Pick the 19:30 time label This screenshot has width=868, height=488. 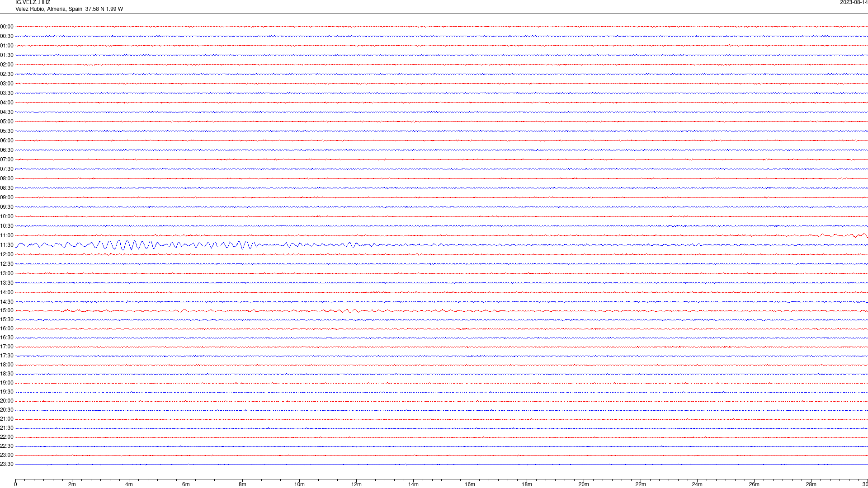(x=7, y=392)
